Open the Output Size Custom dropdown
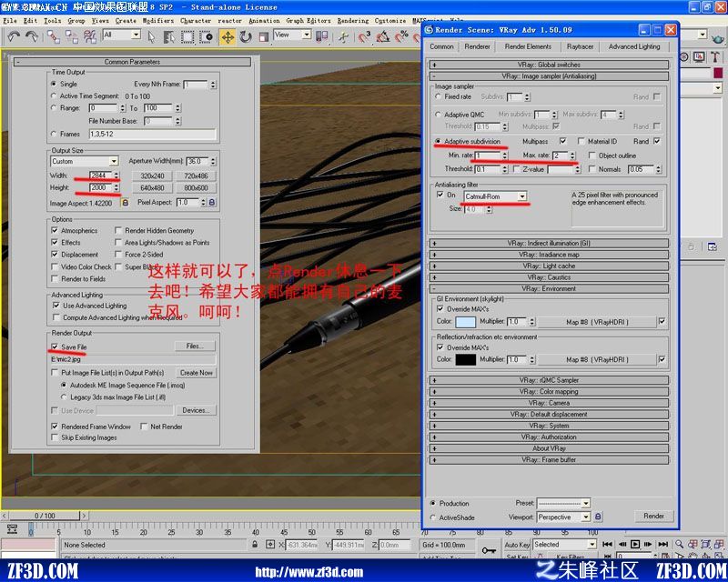This screenshot has height=582, width=728. tap(85, 161)
